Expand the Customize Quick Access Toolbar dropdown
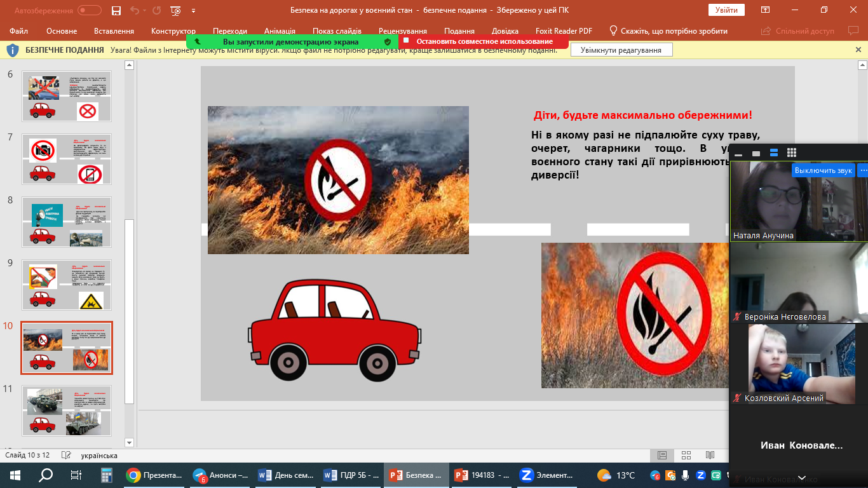 coord(193,11)
